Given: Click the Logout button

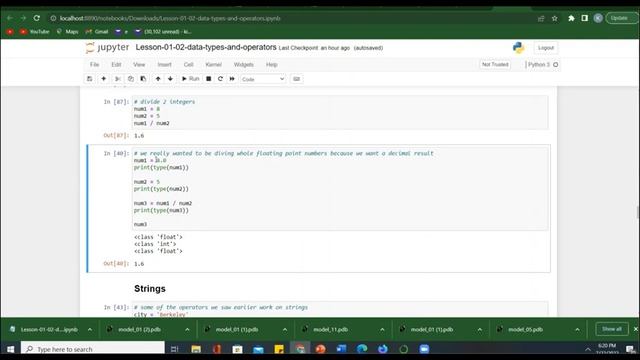Looking at the screenshot, I should [x=546, y=48].
